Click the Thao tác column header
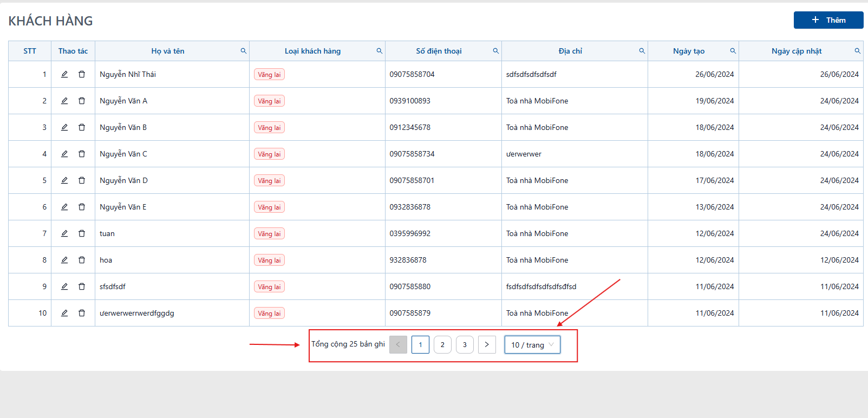This screenshot has height=418, width=868. 73,51
